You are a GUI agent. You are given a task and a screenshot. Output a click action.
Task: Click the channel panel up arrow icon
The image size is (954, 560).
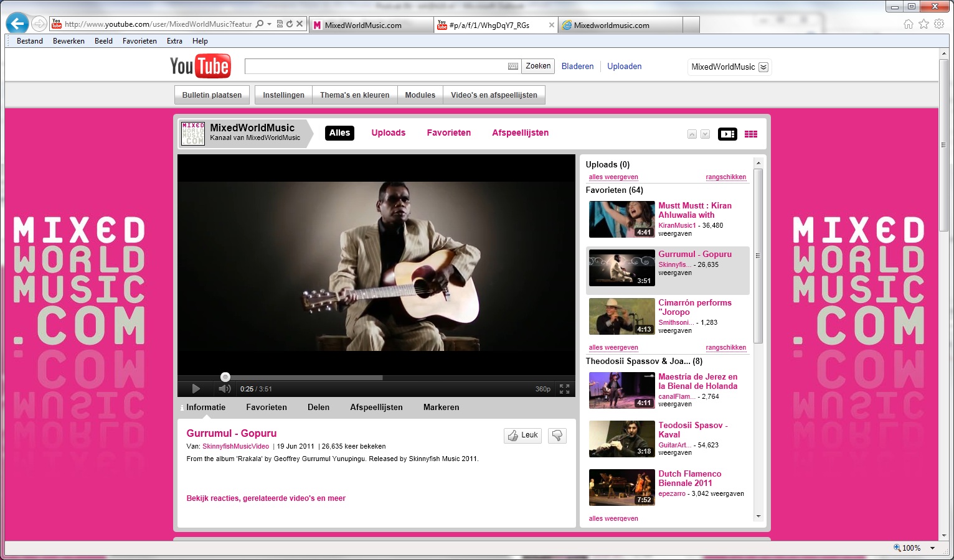click(x=692, y=134)
